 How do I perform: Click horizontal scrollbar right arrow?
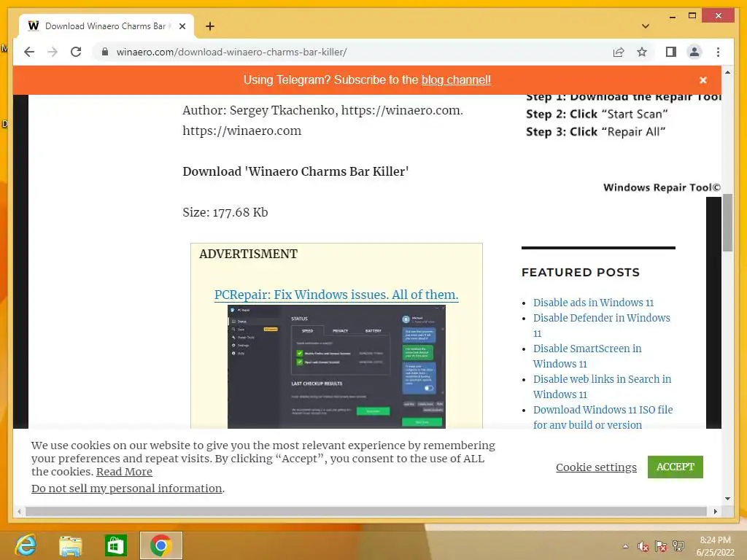[715, 511]
